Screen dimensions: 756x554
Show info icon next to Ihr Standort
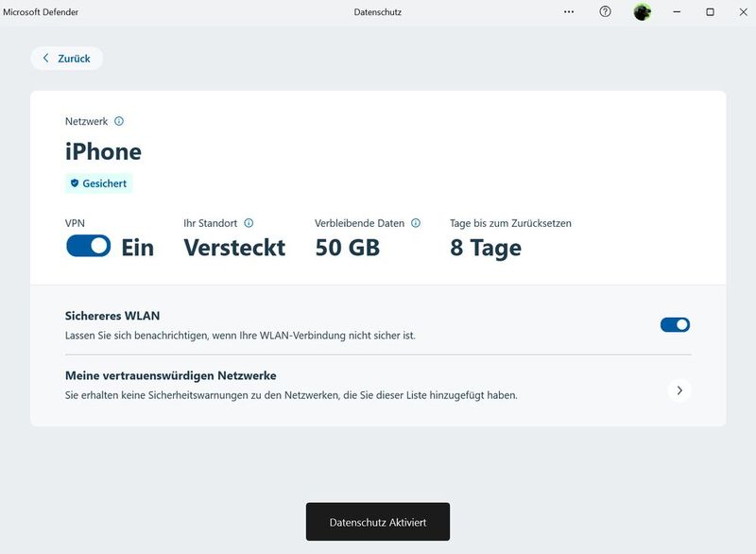(x=249, y=223)
